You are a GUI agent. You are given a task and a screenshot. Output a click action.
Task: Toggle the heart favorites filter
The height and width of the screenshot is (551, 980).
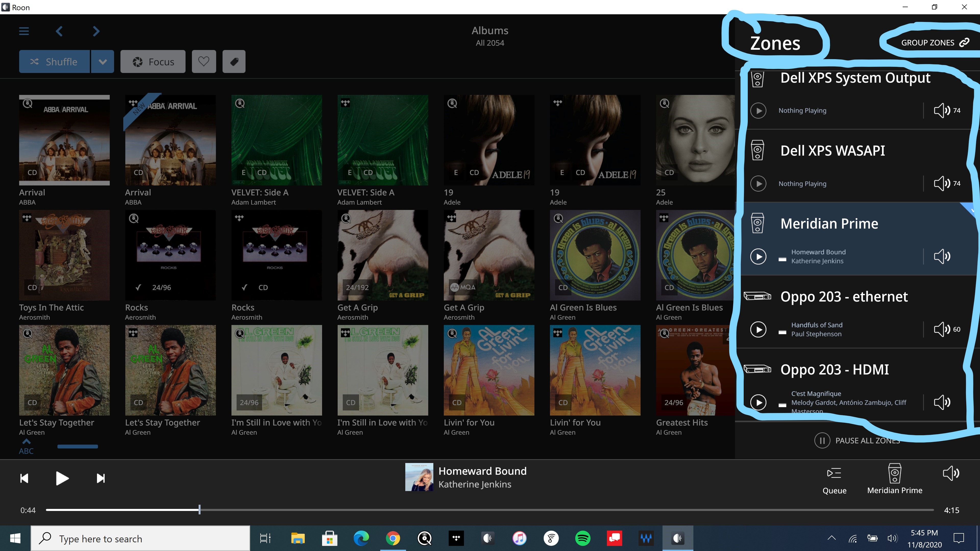(x=204, y=61)
